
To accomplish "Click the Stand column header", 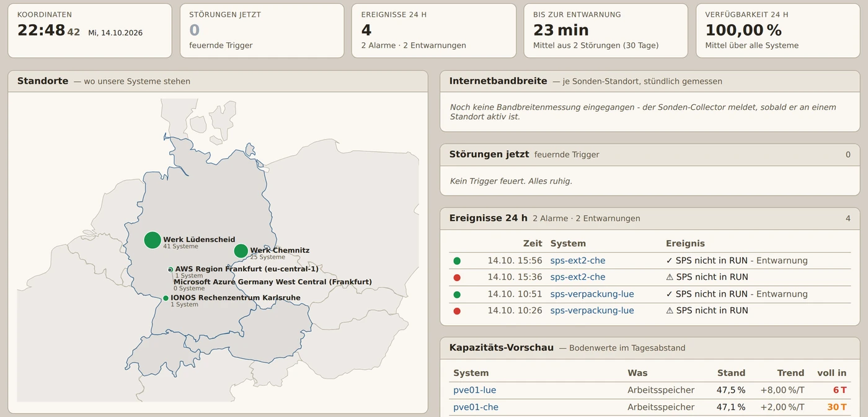I will pyautogui.click(x=731, y=373).
